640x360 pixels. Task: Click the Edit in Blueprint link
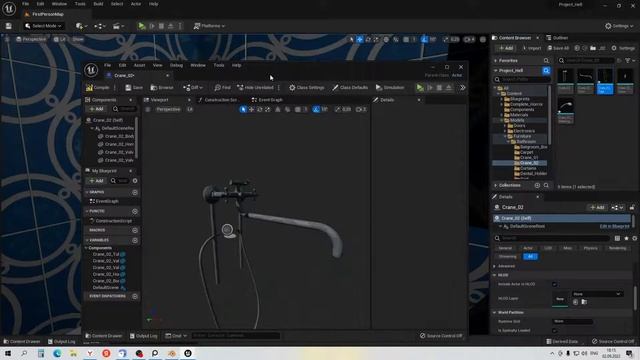[614, 227]
